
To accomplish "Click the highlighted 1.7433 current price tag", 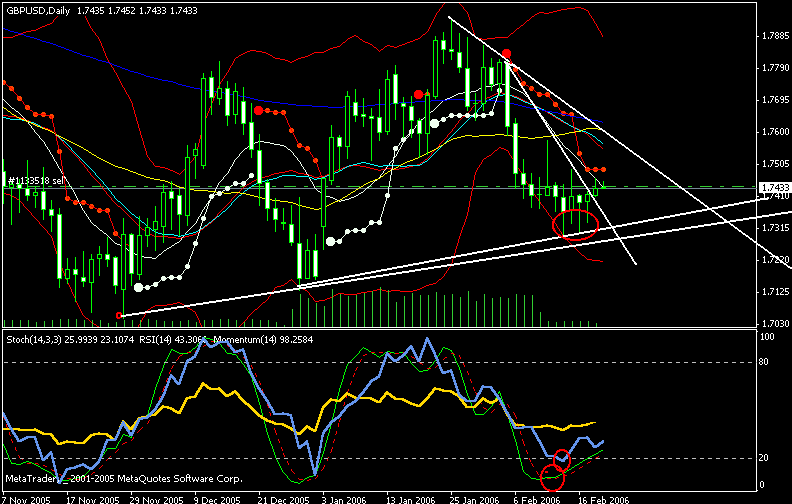I will (x=775, y=187).
